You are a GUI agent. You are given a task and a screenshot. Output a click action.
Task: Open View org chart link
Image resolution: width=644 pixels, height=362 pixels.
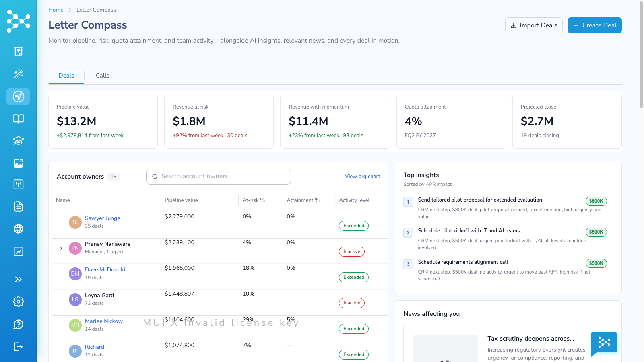click(x=362, y=176)
